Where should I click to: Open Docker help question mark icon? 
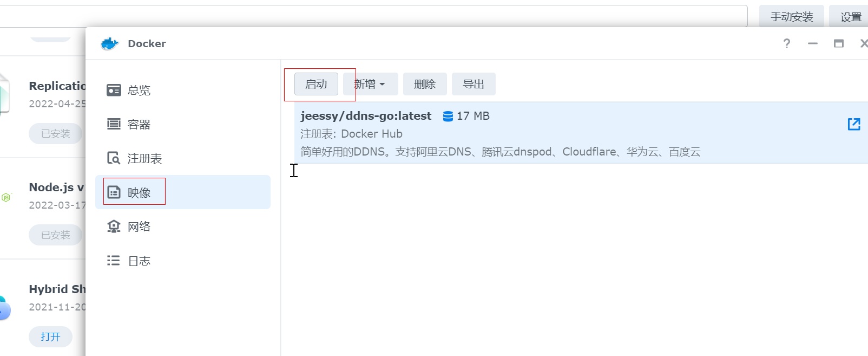point(787,43)
